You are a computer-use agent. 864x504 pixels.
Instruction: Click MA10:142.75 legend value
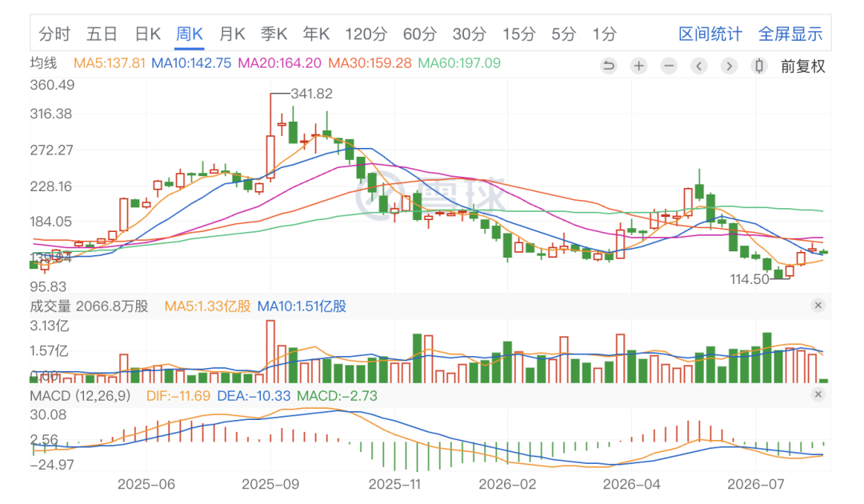pyautogui.click(x=191, y=63)
